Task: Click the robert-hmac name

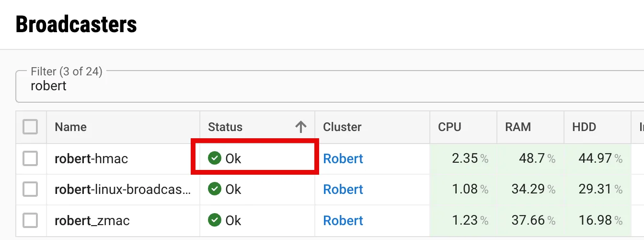Action: click(92, 158)
